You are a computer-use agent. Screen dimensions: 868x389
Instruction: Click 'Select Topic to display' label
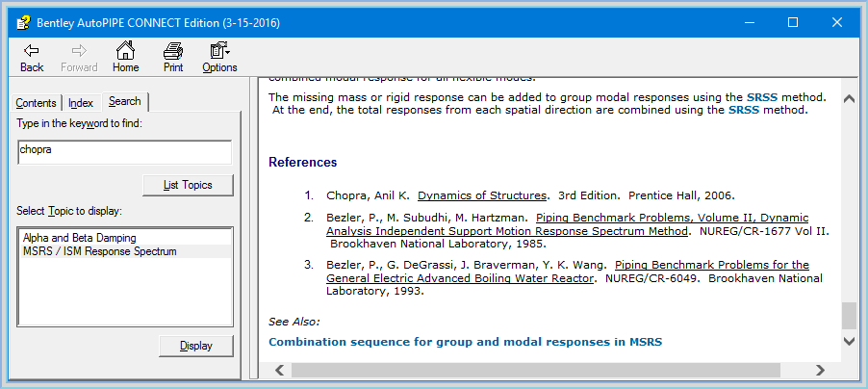tap(69, 211)
